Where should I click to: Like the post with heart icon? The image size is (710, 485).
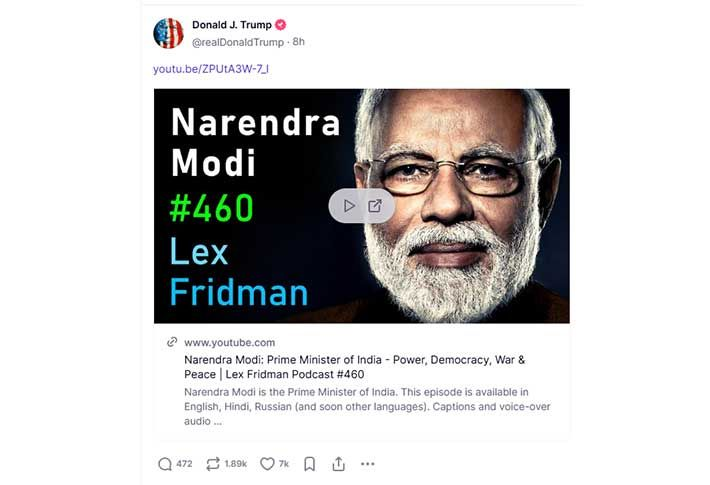click(x=267, y=464)
